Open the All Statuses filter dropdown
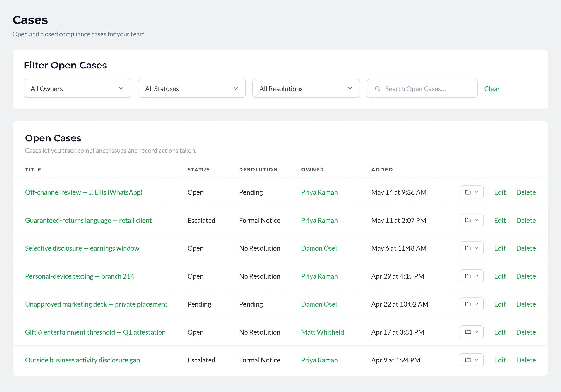This screenshot has height=392, width=561. pyautogui.click(x=192, y=88)
